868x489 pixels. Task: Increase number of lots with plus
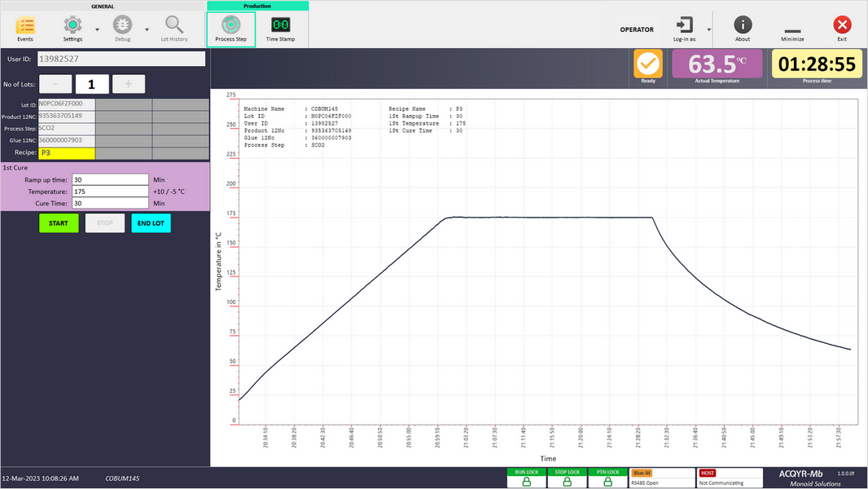point(129,84)
